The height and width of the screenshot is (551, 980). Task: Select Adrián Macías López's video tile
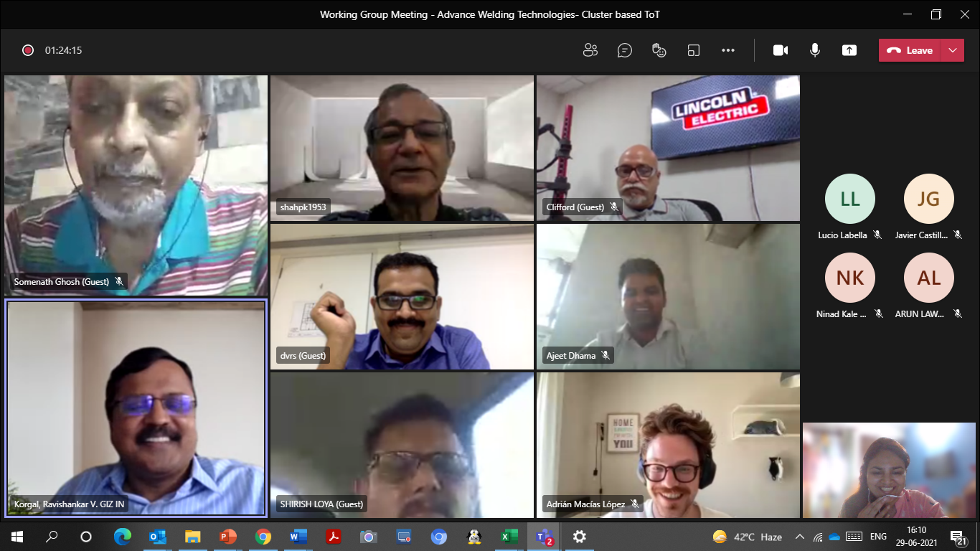(x=668, y=445)
